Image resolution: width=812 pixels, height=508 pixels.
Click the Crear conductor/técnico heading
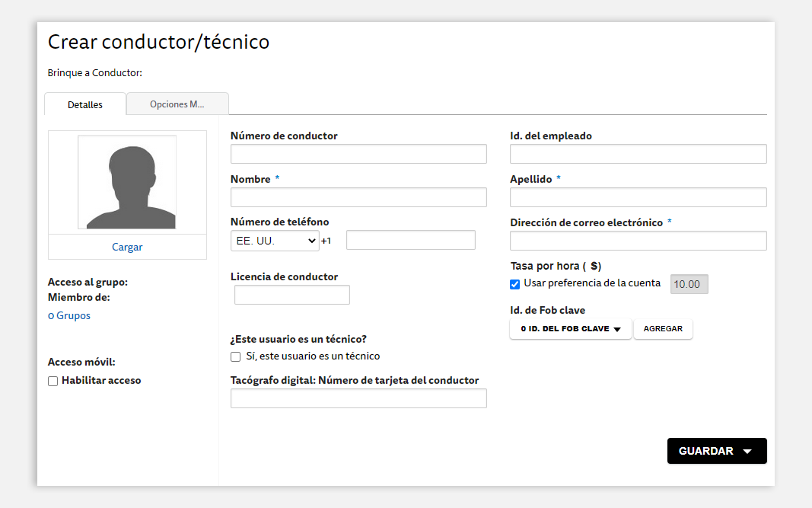click(158, 42)
